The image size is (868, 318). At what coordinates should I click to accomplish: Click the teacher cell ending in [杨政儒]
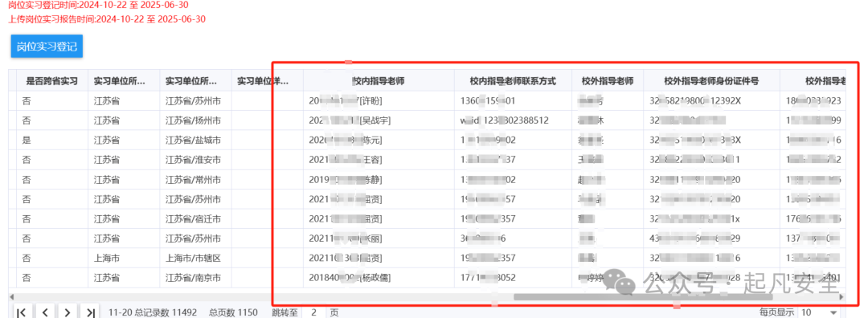coord(379,278)
